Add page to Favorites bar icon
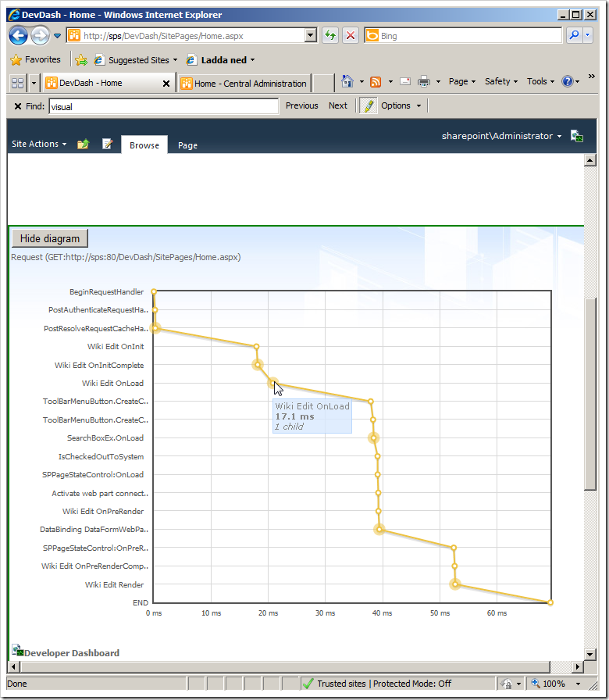 [x=81, y=60]
